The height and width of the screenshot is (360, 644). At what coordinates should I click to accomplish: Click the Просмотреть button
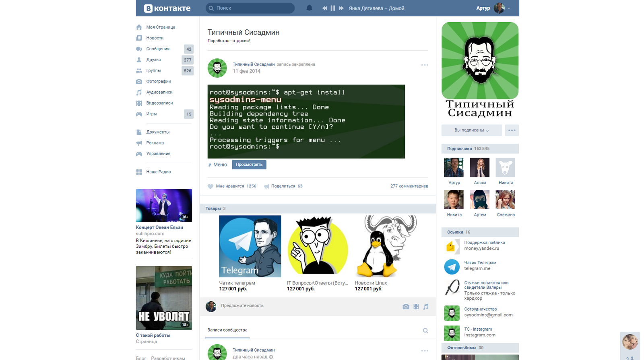249,165
